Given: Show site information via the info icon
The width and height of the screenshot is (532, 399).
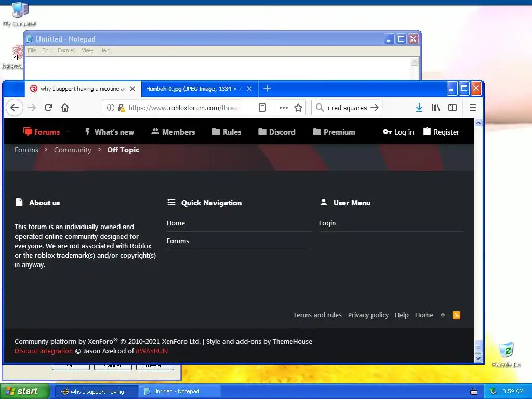Looking at the screenshot, I should [x=110, y=108].
